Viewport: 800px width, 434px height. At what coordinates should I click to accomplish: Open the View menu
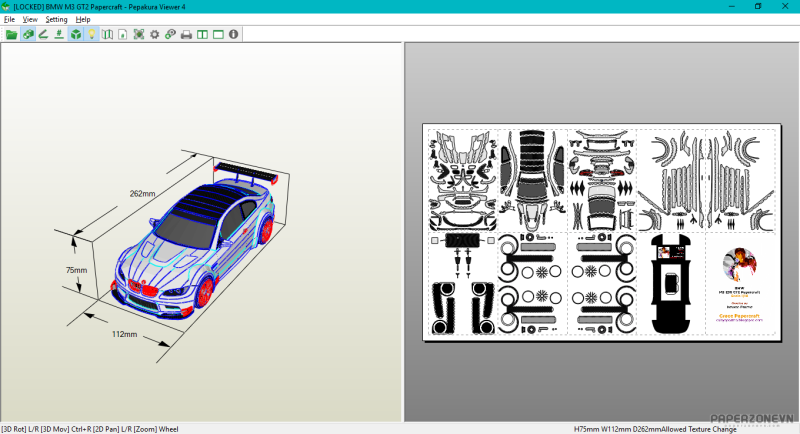30,19
